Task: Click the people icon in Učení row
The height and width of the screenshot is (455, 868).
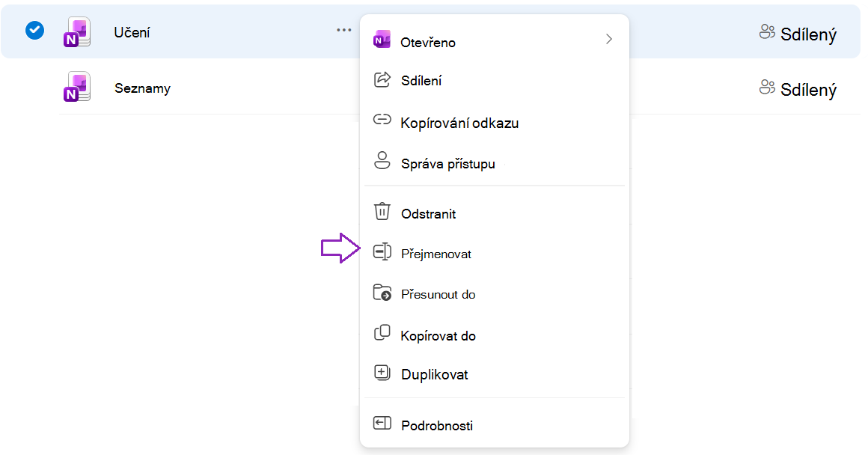Action: tap(767, 32)
